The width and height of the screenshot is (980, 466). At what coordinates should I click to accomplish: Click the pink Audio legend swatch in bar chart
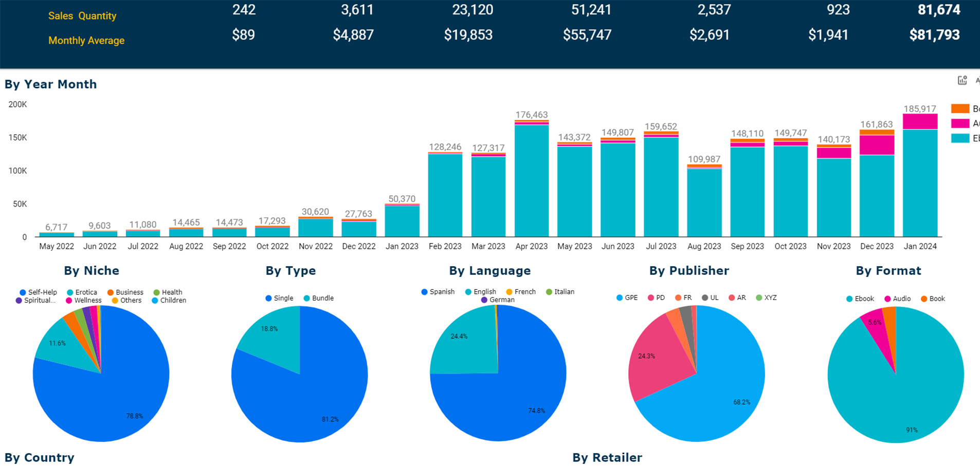(959, 123)
